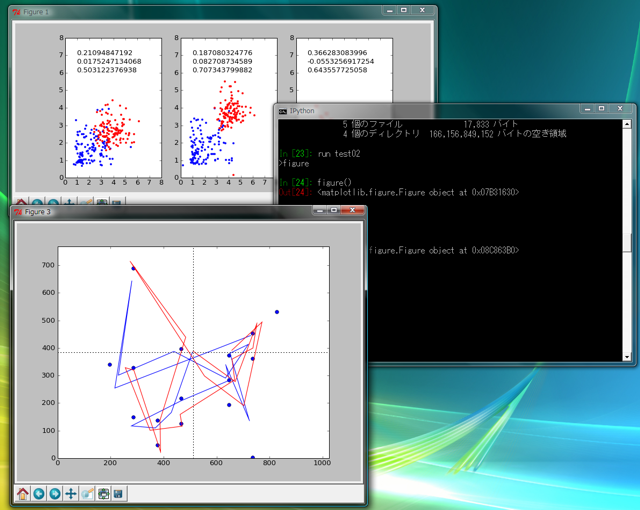Click the value 0.707343799882 in second subplot
The width and height of the screenshot is (640, 510).
[x=222, y=70]
